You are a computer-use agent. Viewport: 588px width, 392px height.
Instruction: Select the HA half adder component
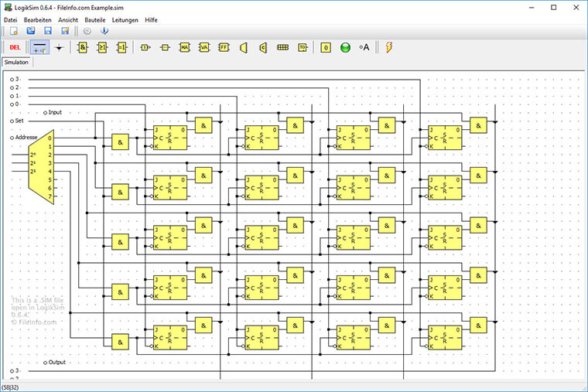coord(184,47)
